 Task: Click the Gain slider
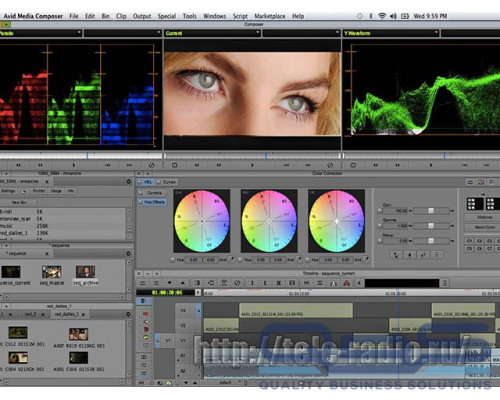[431, 211]
